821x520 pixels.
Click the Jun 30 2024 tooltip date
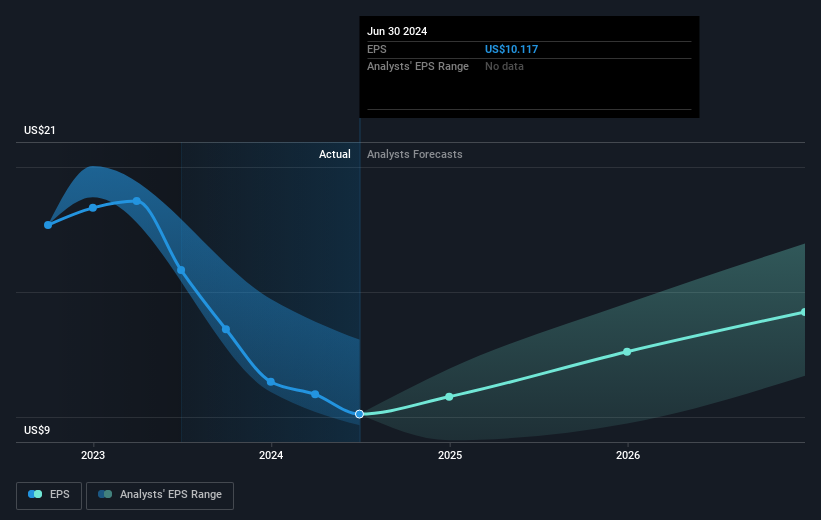(397, 31)
